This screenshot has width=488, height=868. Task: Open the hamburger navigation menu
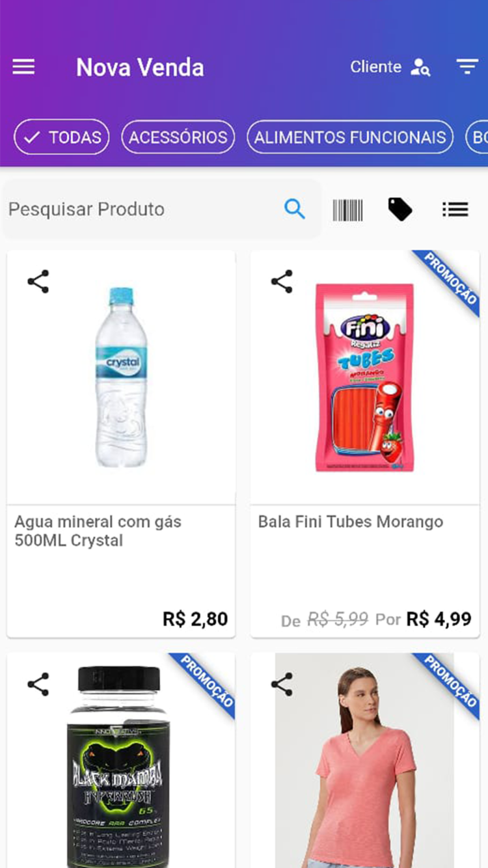[23, 67]
